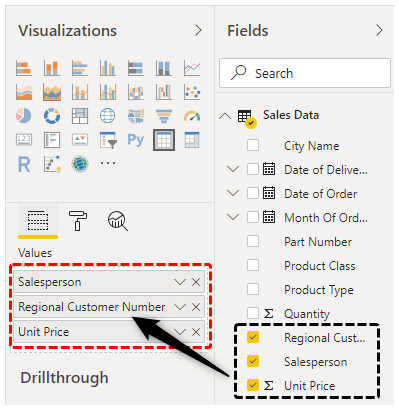Uncheck the Regional Customer Number field
Image resolution: width=399 pixels, height=410 pixels.
(x=253, y=337)
